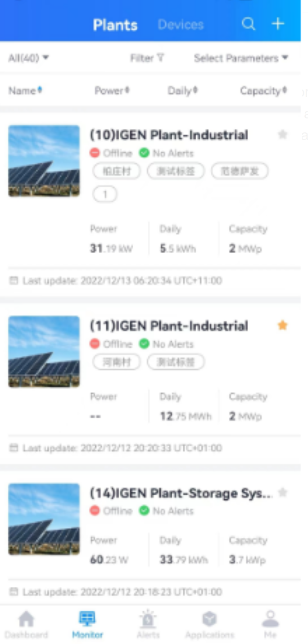Open the Select Parameters dropdown
This screenshot has height=644, width=308.
pos(241,58)
